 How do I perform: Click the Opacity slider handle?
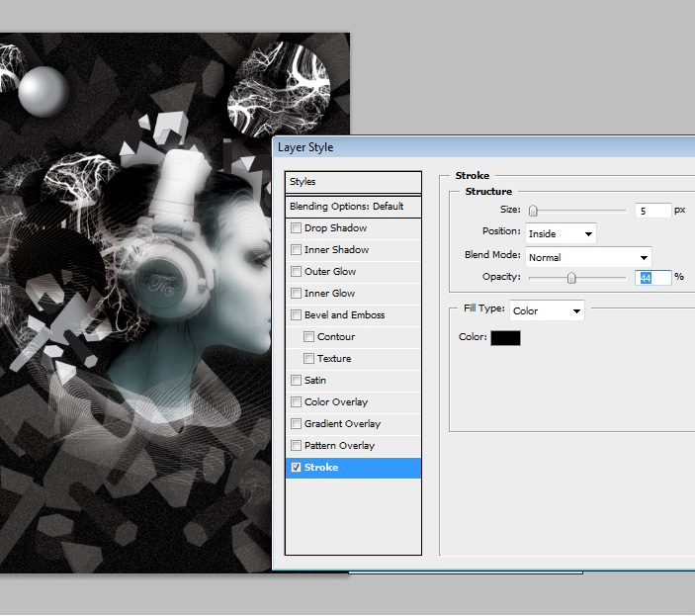tap(571, 279)
